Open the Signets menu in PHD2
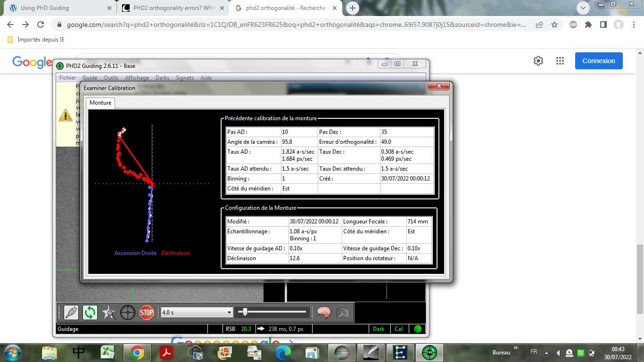The height and width of the screenshot is (362, 644). click(x=185, y=78)
